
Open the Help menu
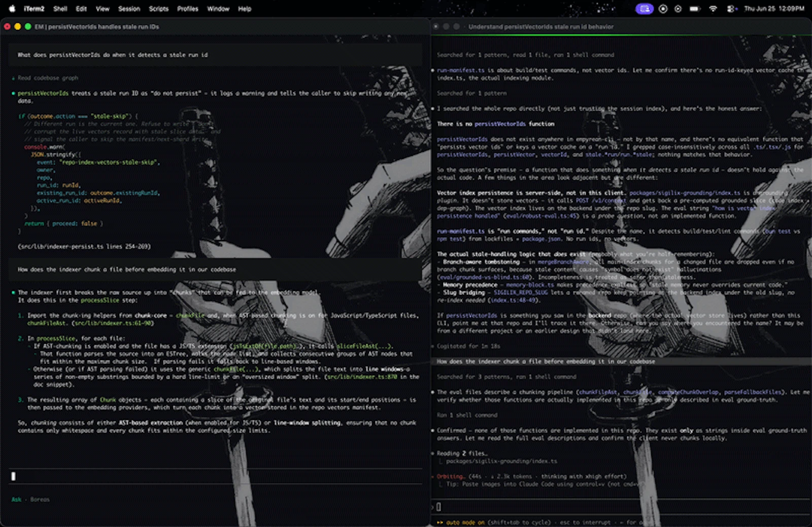(245, 9)
